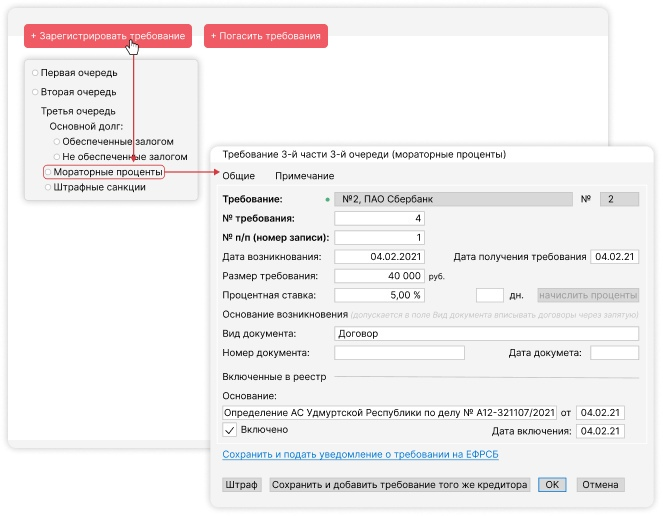
Task: Switch to the Примечание tab
Action: [x=304, y=176]
